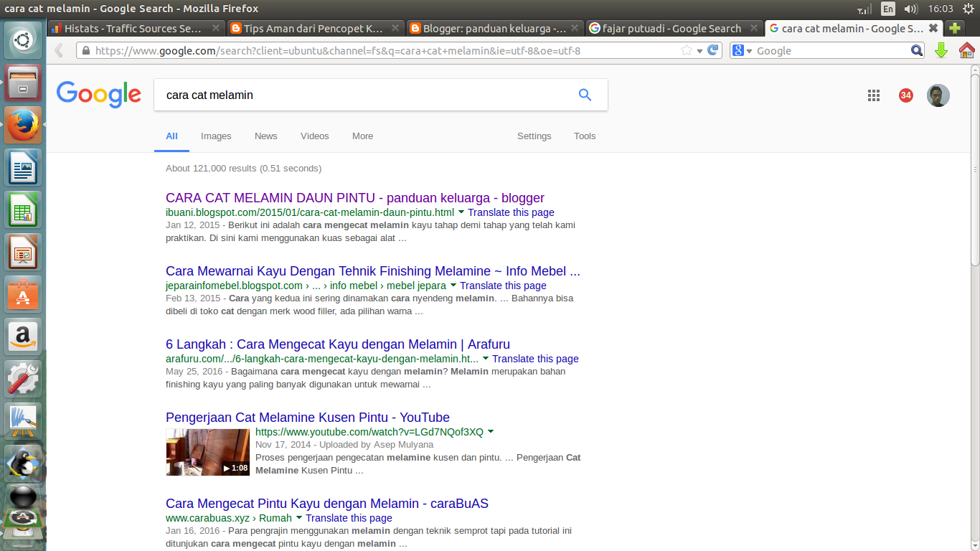Click the Firefox URL address bar

[x=387, y=51]
